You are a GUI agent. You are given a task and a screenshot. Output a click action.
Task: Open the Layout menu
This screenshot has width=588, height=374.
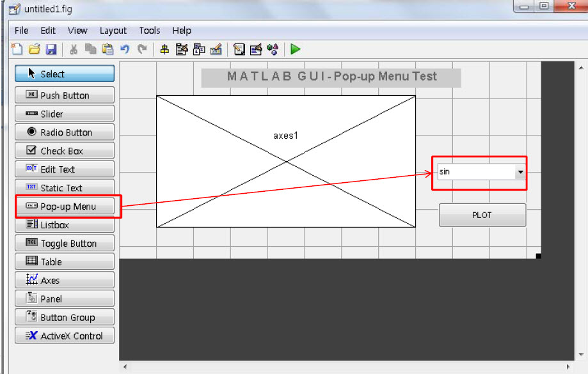pos(113,30)
